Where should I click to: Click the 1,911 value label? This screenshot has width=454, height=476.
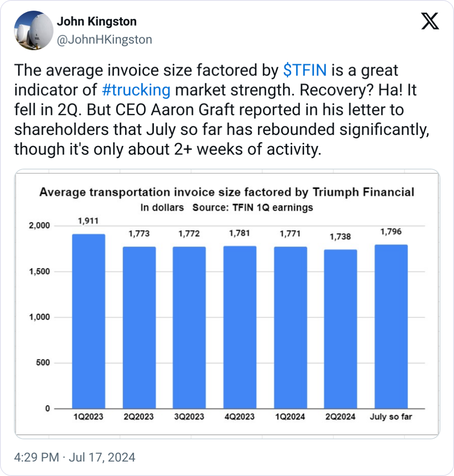[x=88, y=221]
